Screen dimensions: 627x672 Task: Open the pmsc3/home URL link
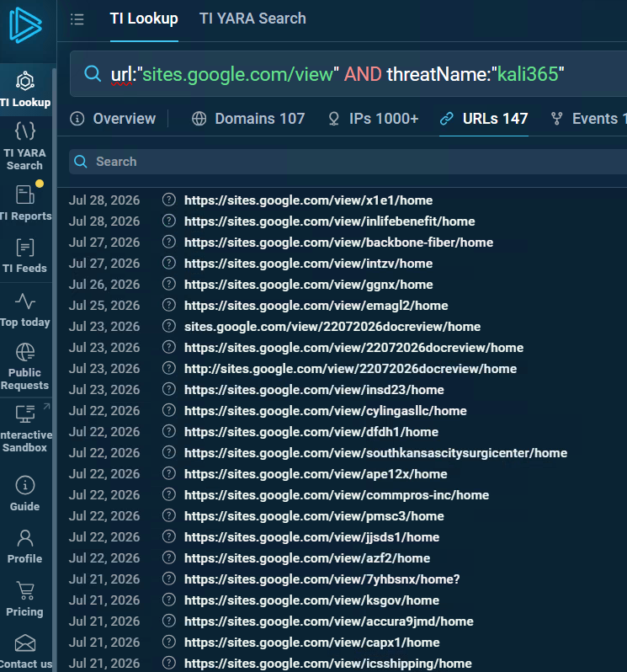click(x=314, y=516)
